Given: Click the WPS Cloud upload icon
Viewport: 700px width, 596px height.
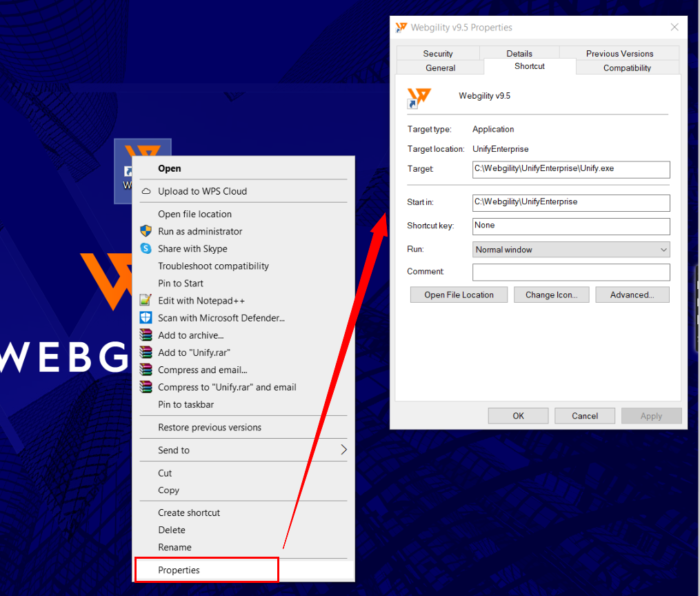Looking at the screenshot, I should tap(146, 192).
